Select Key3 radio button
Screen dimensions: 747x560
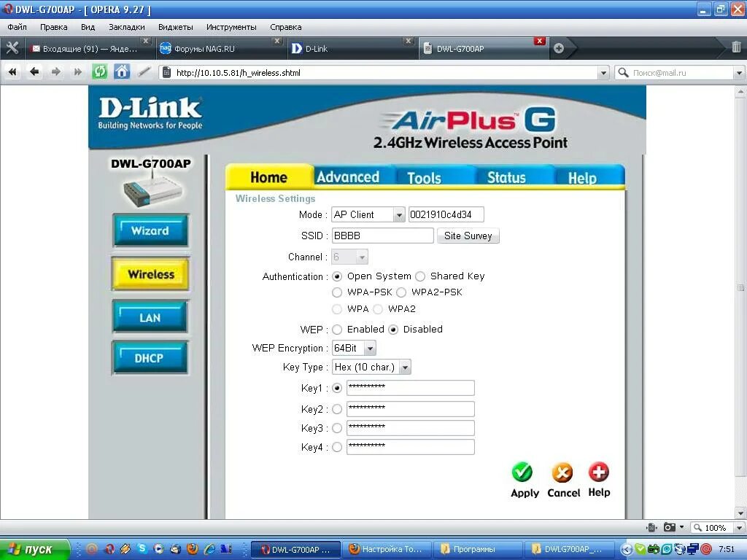[337, 428]
